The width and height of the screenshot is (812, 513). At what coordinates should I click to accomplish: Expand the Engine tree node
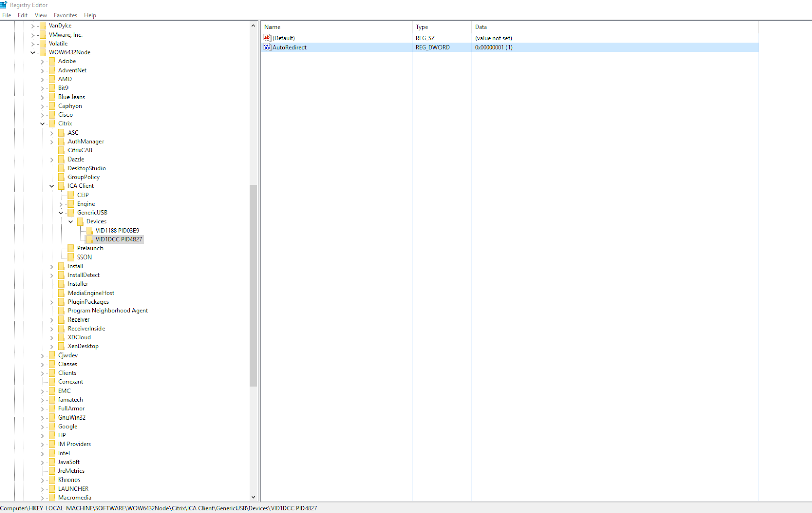[x=61, y=204]
